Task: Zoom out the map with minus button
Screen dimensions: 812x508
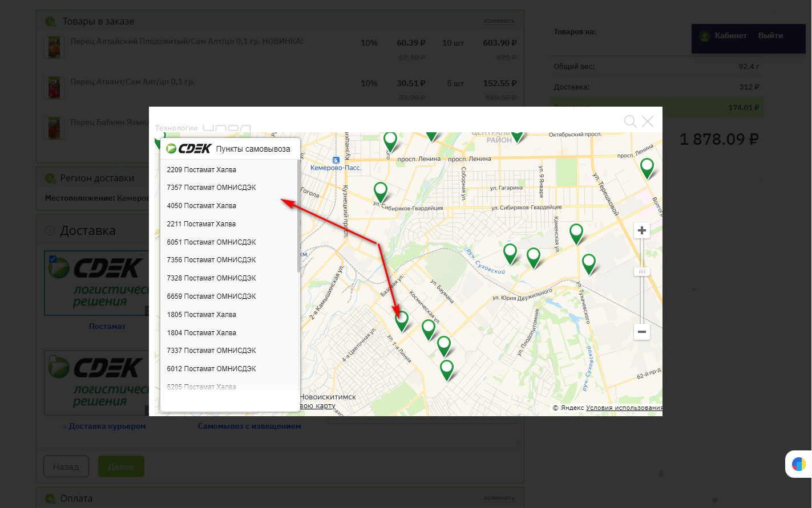Action: (x=642, y=331)
